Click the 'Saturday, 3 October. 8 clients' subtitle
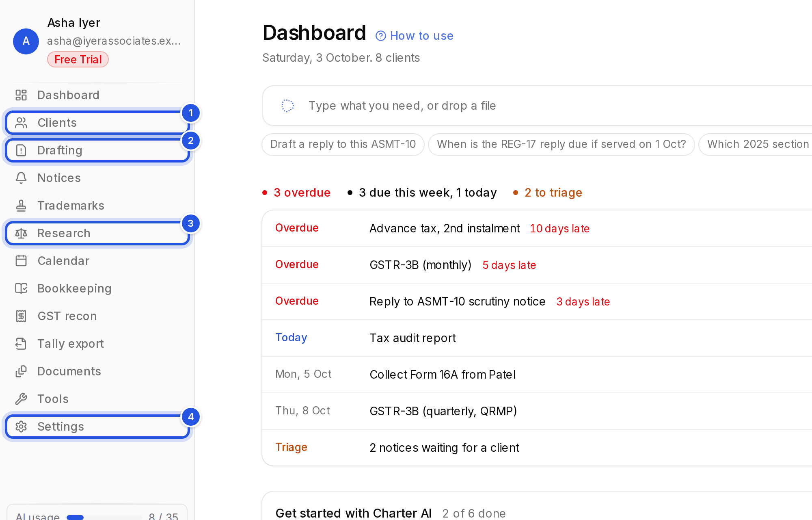Screen dimensions: 812x520 [x=341, y=58]
